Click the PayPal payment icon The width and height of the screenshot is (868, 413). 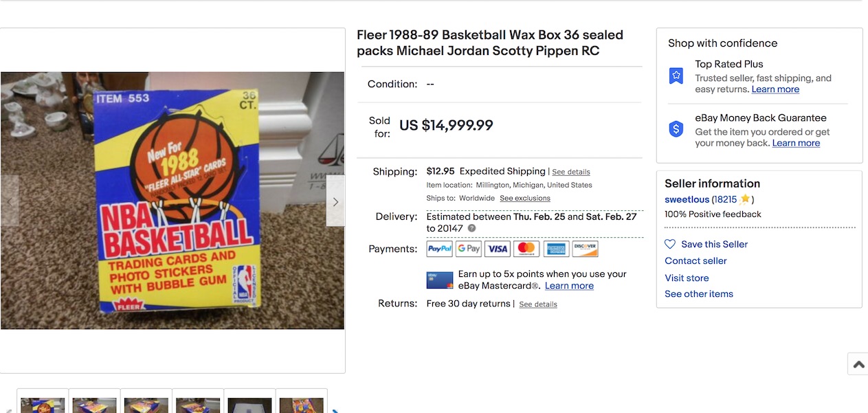tap(439, 249)
